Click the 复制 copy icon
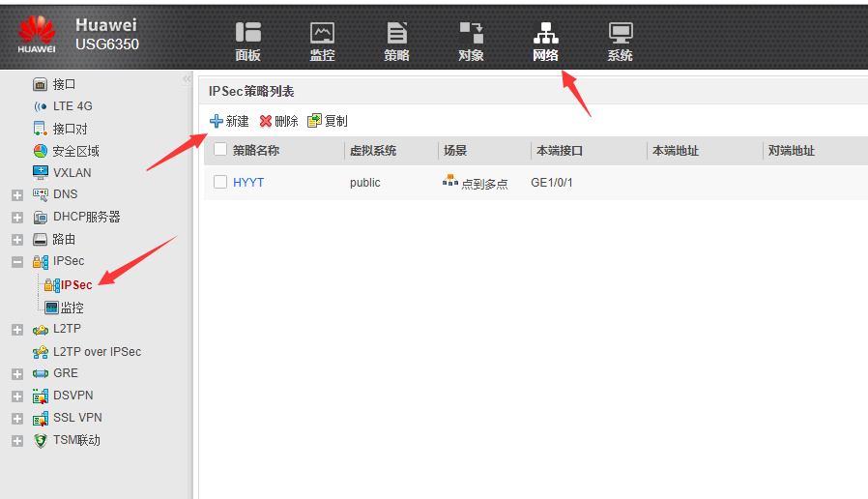868x499 pixels. (314, 121)
